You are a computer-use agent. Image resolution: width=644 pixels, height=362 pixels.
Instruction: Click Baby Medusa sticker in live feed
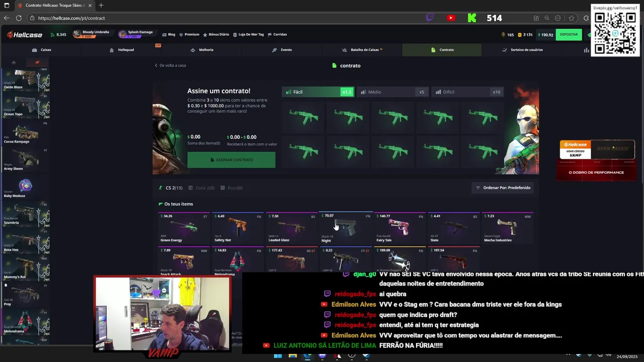pos(25,187)
